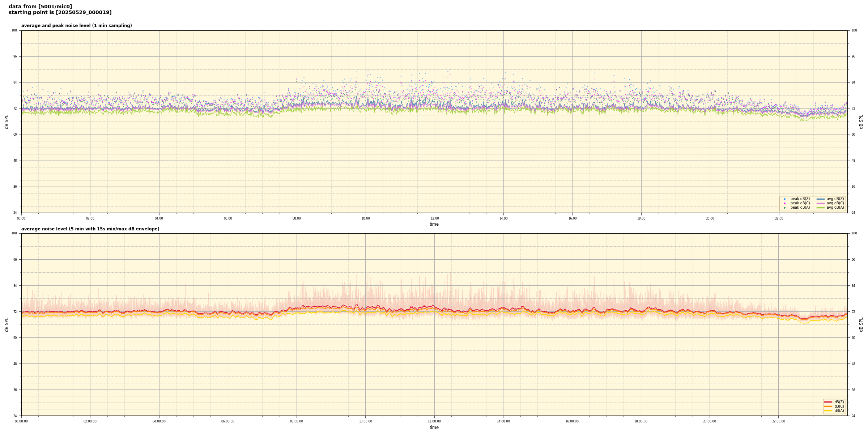The width and height of the screenshot is (868, 434).
Task: Click the 22:00 tick label on top chart
Action: pyautogui.click(x=779, y=218)
